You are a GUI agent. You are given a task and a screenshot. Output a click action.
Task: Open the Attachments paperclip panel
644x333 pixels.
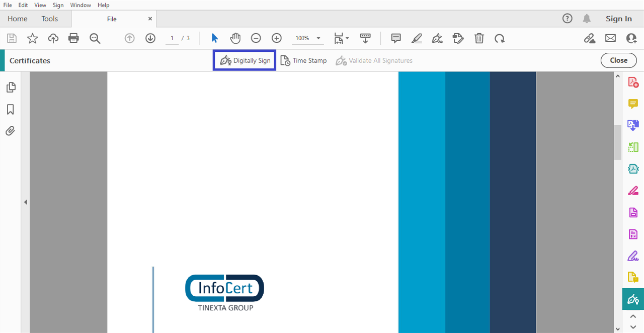[x=10, y=131]
